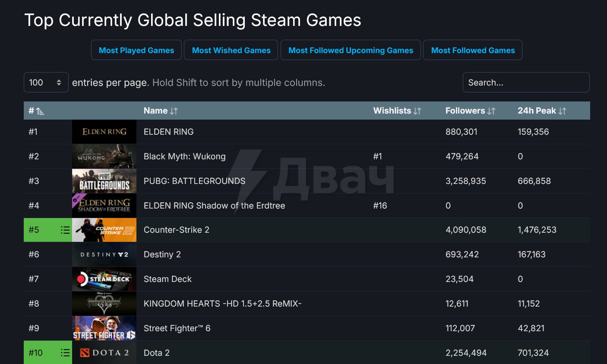Select Counter-Strike 2 followers 4,090,058
This screenshot has width=607, height=364.
[466, 230]
